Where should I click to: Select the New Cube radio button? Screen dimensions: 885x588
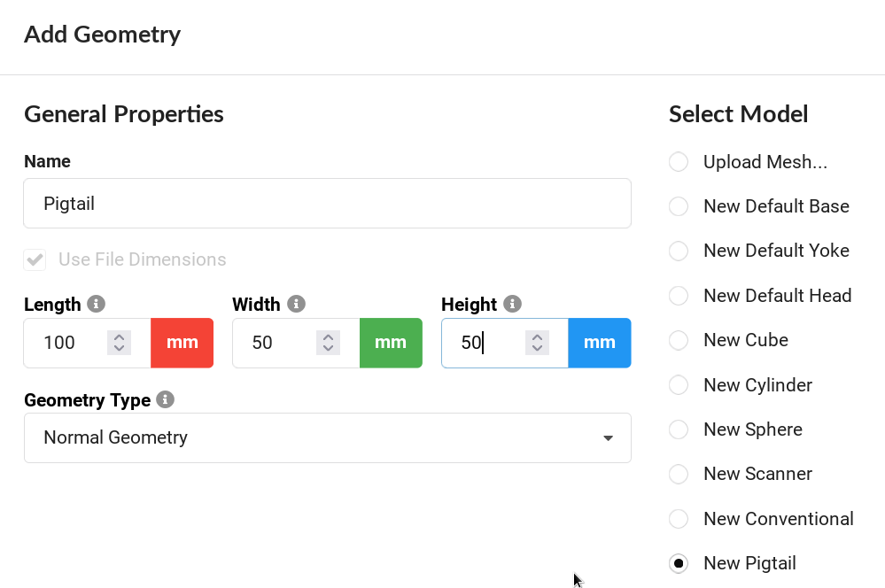click(x=679, y=340)
